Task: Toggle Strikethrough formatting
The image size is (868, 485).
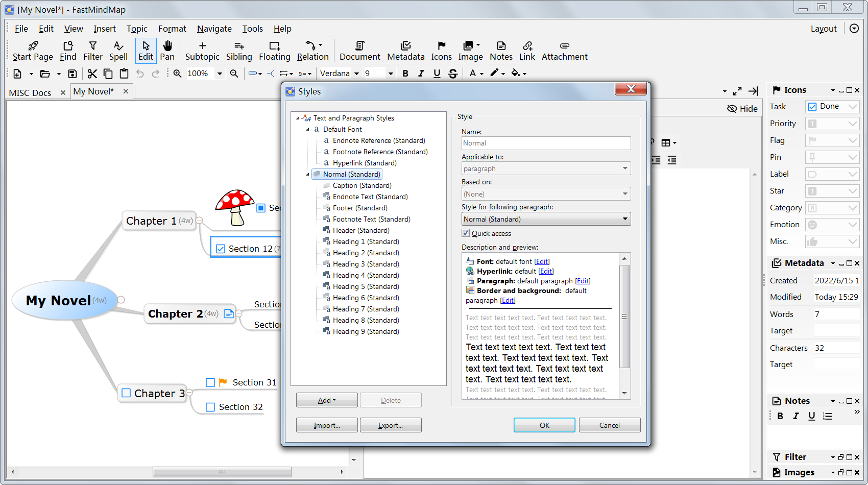Action: [x=453, y=74]
